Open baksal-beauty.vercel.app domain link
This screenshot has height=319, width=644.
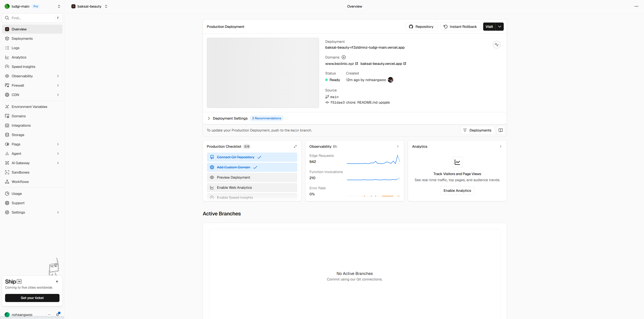383,64
